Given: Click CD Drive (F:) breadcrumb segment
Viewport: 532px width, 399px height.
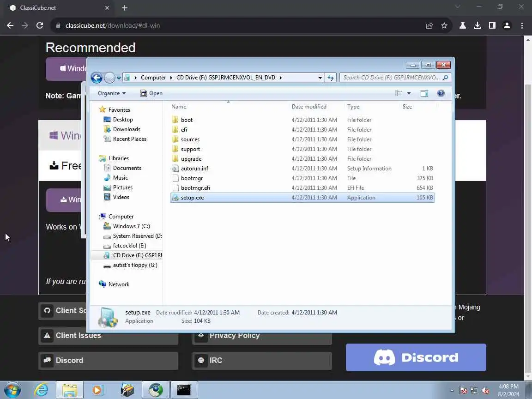Looking at the screenshot, I should pyautogui.click(x=226, y=78).
